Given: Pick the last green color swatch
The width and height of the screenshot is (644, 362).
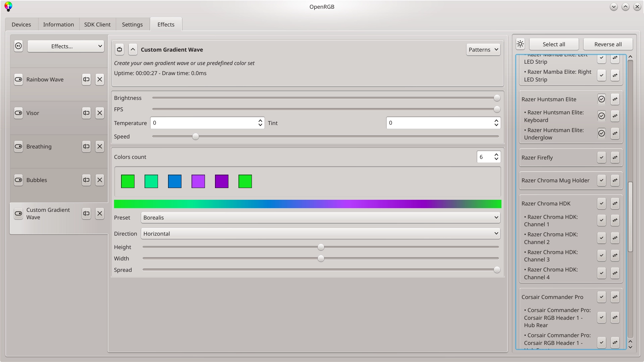Looking at the screenshot, I should 245,181.
